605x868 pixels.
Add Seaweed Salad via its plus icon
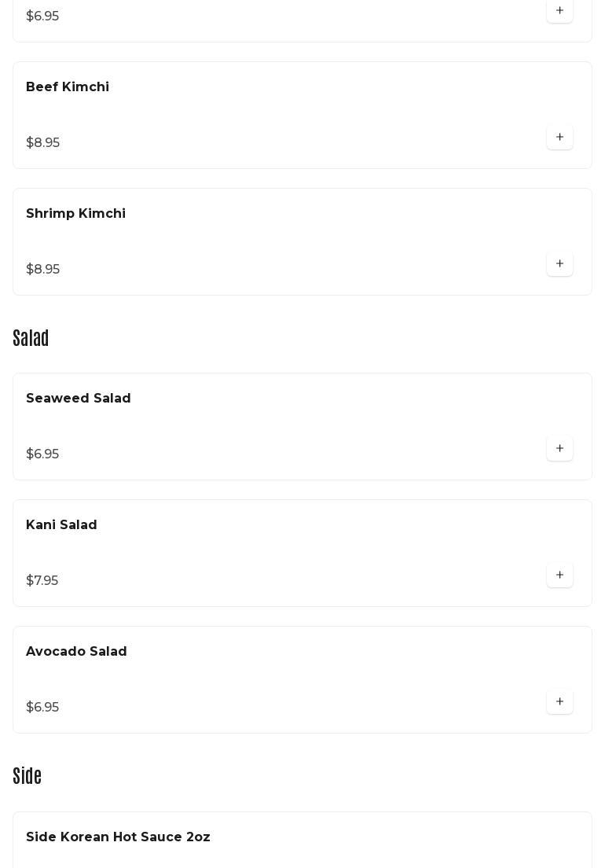pyautogui.click(x=559, y=448)
